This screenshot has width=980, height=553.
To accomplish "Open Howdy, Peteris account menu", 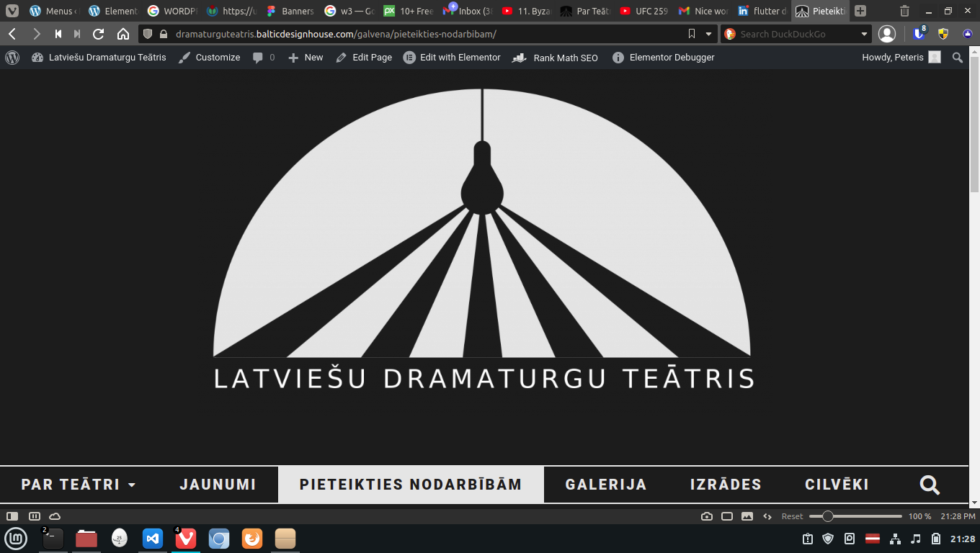I will click(x=901, y=58).
